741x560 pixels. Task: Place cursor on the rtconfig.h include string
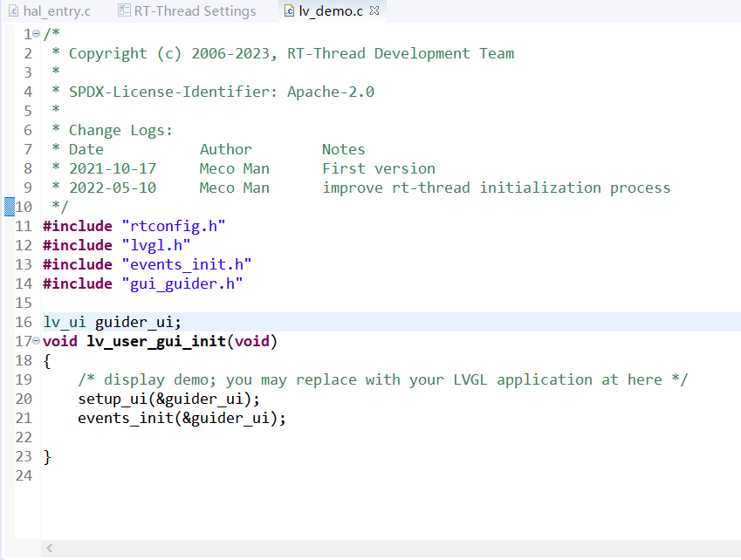click(x=173, y=225)
